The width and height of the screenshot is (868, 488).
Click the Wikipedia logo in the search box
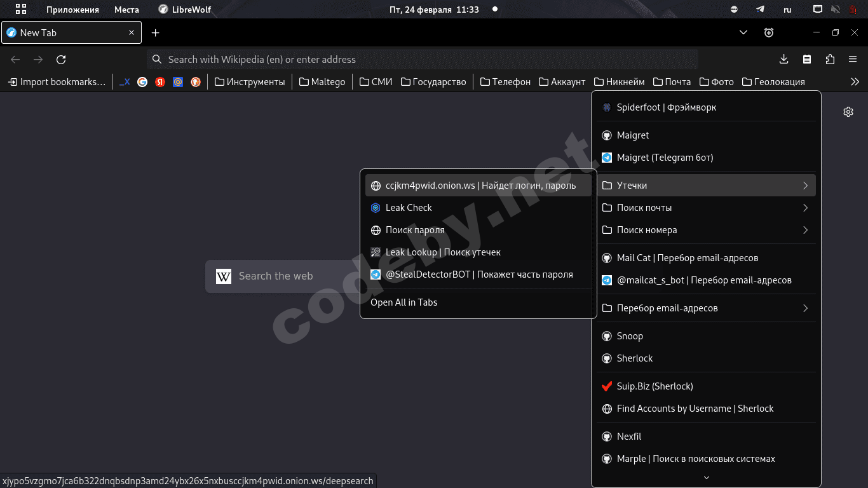(224, 276)
